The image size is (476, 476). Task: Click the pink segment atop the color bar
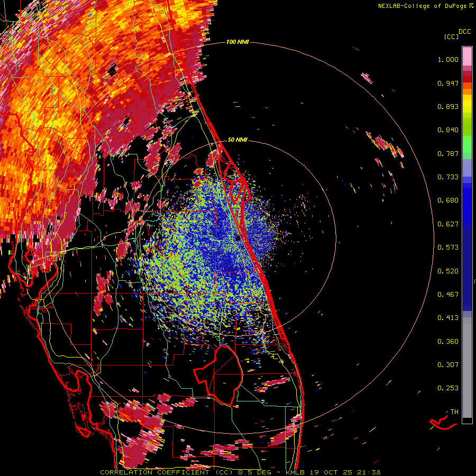pyautogui.click(x=467, y=57)
